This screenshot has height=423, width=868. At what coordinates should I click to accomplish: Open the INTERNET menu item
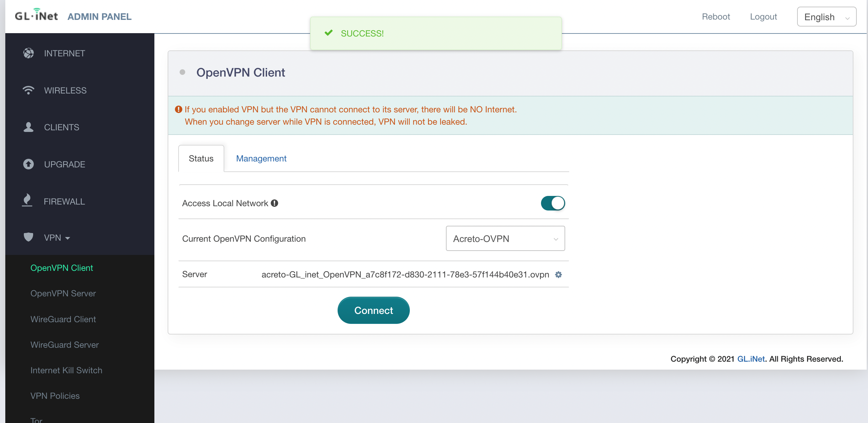point(64,53)
